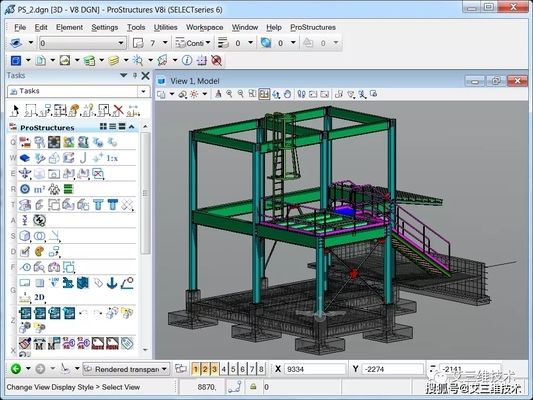Open the ProStructures menu
The height and width of the screenshot is (400, 533).
point(313,27)
